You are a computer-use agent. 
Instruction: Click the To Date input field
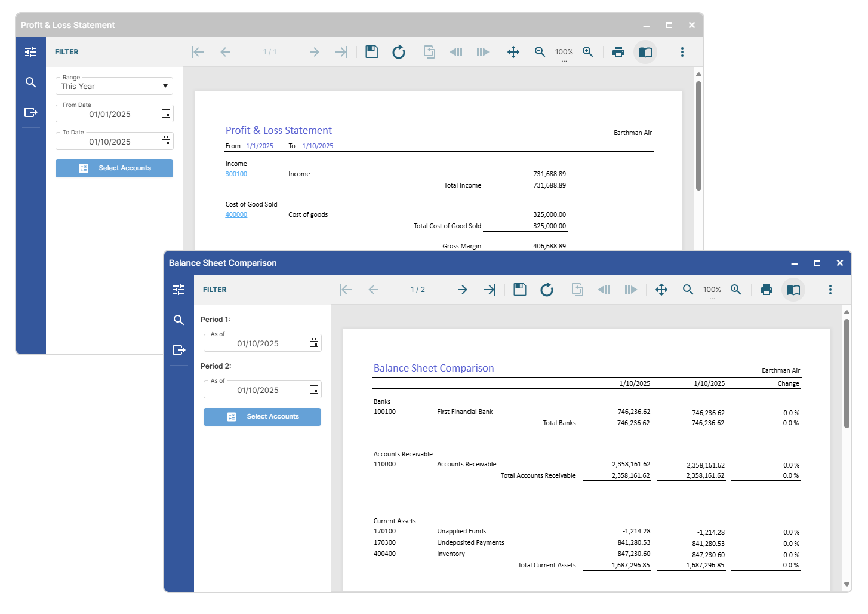pos(113,142)
